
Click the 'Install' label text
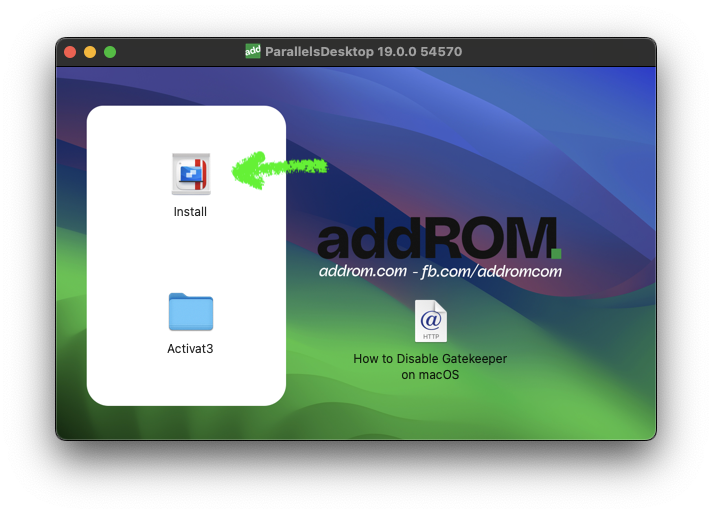(190, 212)
